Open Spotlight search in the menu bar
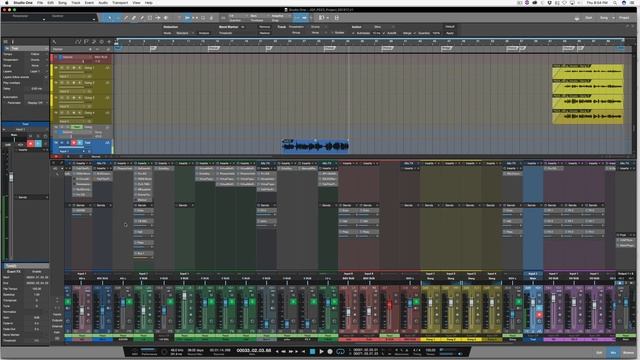Viewport: 640px width, 360px height. [x=615, y=2]
